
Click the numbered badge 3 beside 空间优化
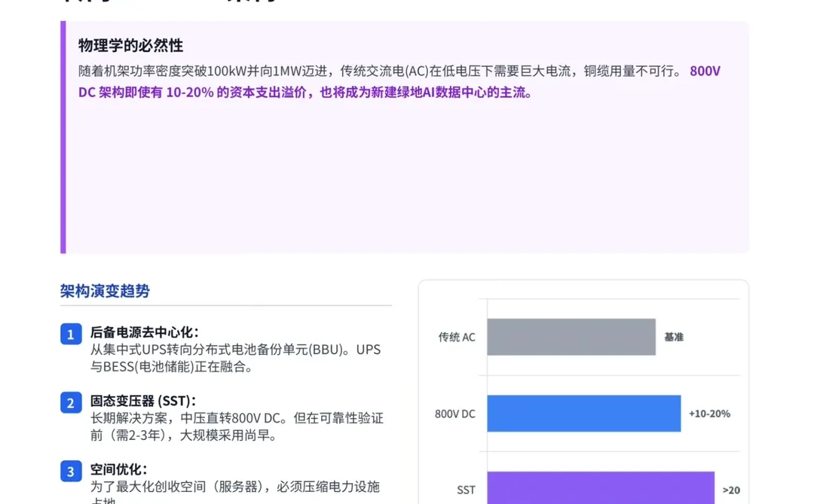(x=70, y=471)
